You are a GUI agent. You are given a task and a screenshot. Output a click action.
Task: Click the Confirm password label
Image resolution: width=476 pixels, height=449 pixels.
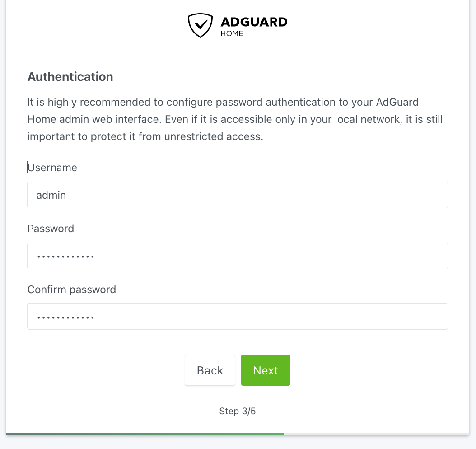72,290
